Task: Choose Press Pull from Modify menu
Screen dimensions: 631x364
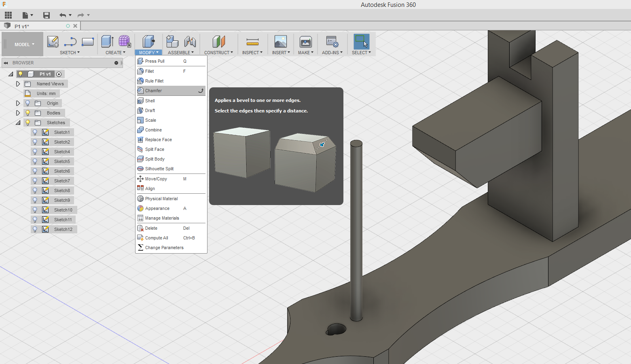Action: [x=171, y=61]
